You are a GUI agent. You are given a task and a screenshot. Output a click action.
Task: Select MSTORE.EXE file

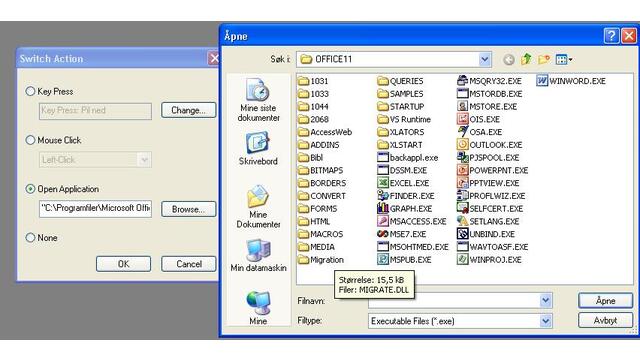487,107
